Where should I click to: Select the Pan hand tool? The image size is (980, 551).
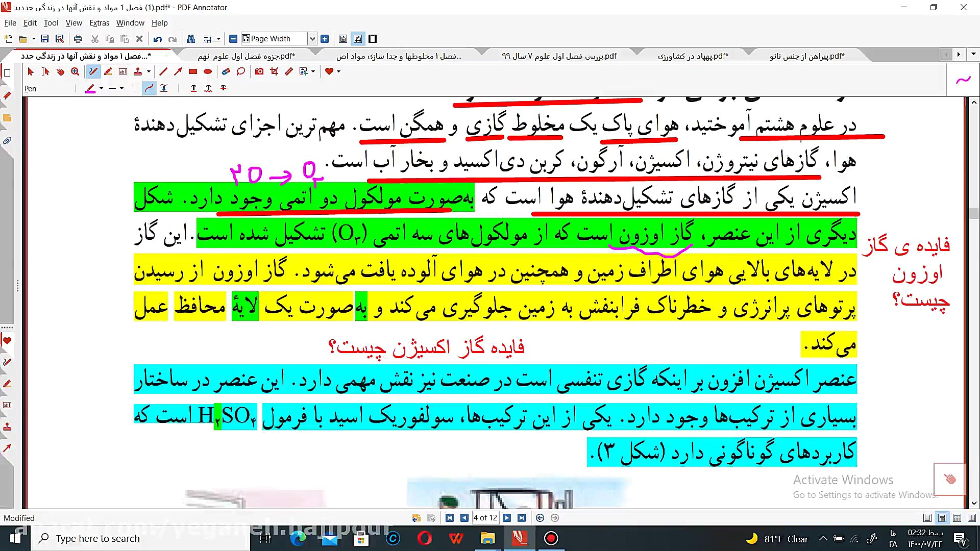click(60, 71)
